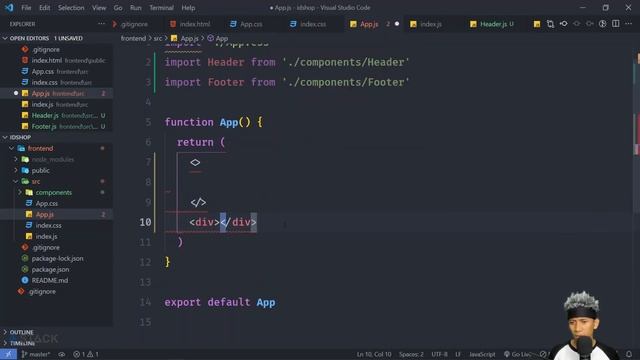Open changes icon in editor toolbar
The width and height of the screenshot is (640, 360).
coord(550,24)
